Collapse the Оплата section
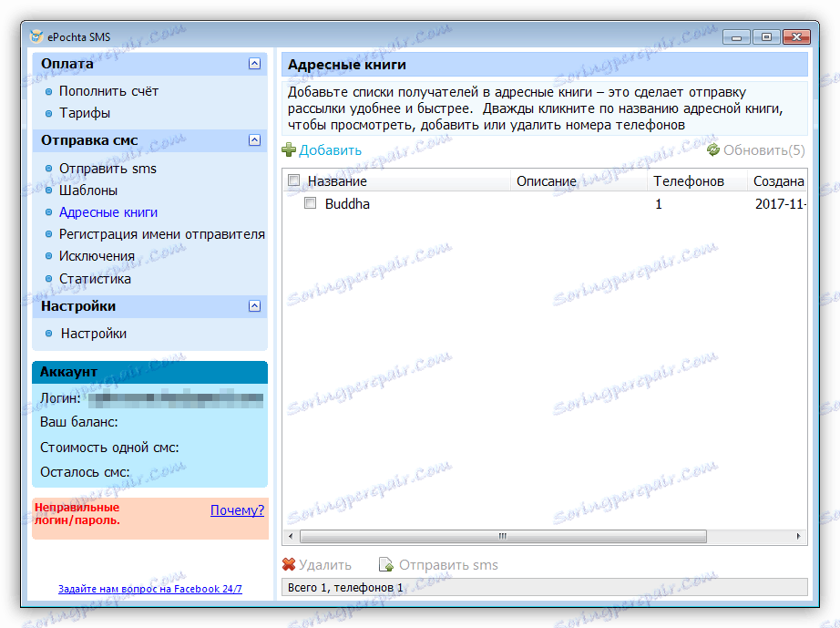Image resolution: width=840 pixels, height=628 pixels. click(254, 64)
